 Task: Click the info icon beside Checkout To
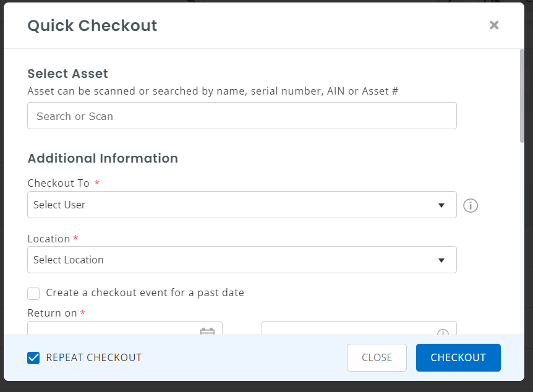tap(471, 205)
